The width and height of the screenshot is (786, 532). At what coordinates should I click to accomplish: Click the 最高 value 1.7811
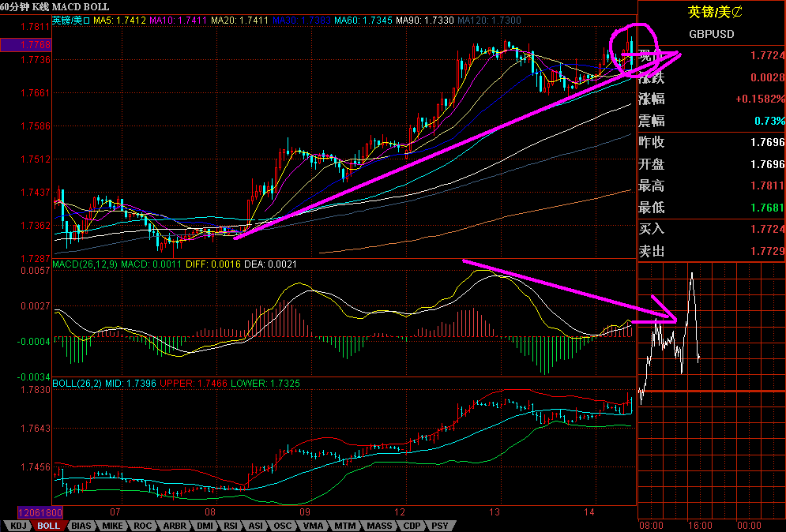coord(768,185)
